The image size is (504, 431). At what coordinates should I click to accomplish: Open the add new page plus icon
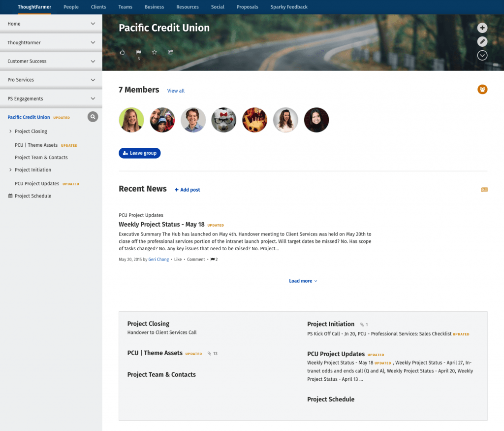[x=482, y=28]
